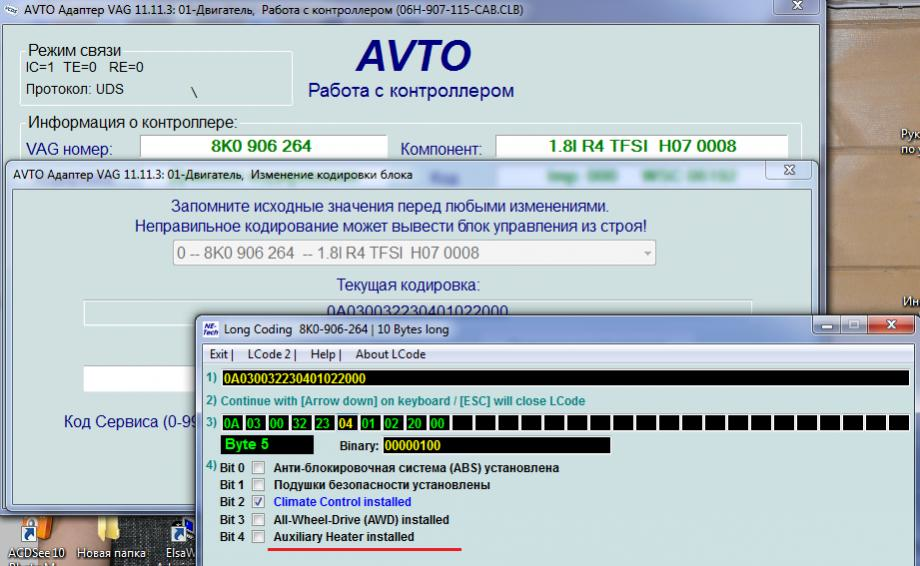The image size is (920, 566).
Task: Enable Bit 4 Auxiliary Heater installed checkbox
Action: click(x=258, y=536)
